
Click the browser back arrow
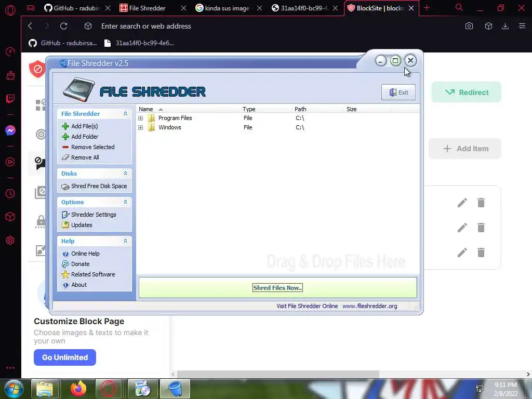point(30,26)
